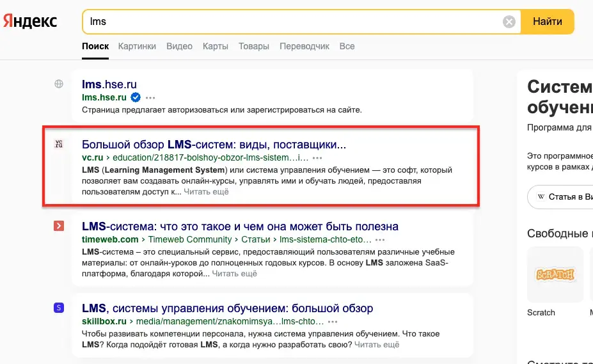This screenshot has height=364, width=593.
Task: Clear the search query with X icon
Action: tap(509, 22)
